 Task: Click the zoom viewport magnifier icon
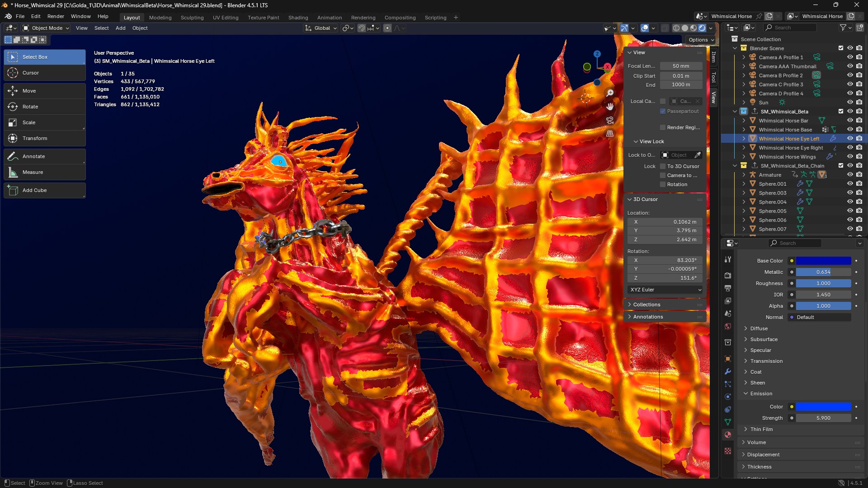pos(610,93)
